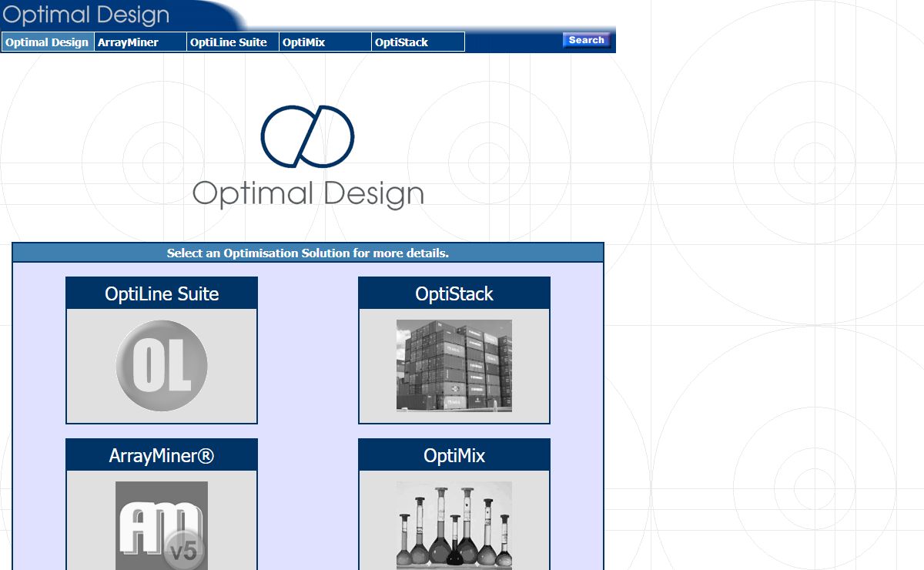Click the OL OptiLine Suite round icon
This screenshot has height=570, width=924.
tap(162, 366)
